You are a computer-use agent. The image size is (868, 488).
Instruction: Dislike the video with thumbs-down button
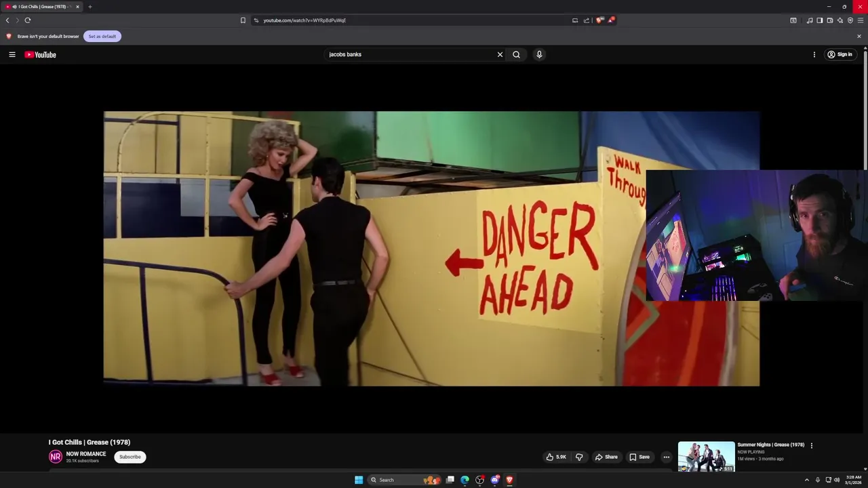(579, 457)
